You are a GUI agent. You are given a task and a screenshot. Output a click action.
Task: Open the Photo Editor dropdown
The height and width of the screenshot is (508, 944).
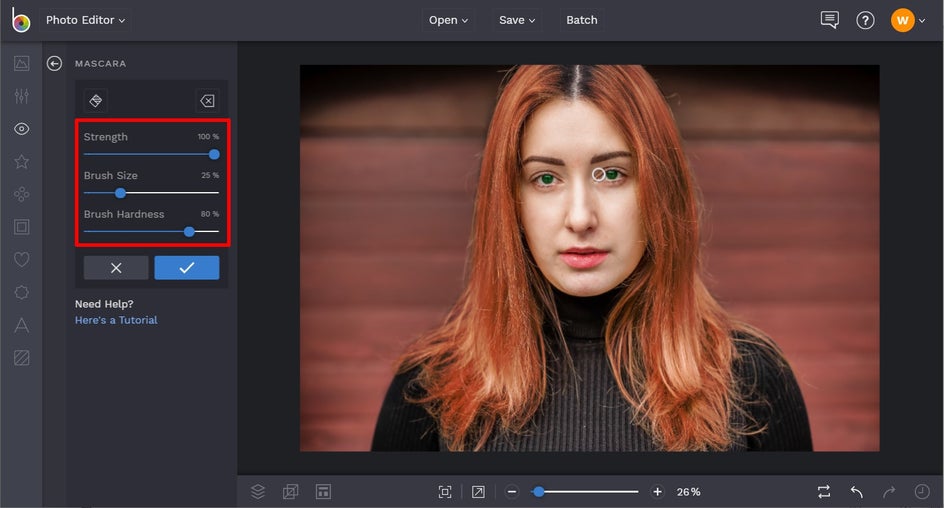[85, 20]
